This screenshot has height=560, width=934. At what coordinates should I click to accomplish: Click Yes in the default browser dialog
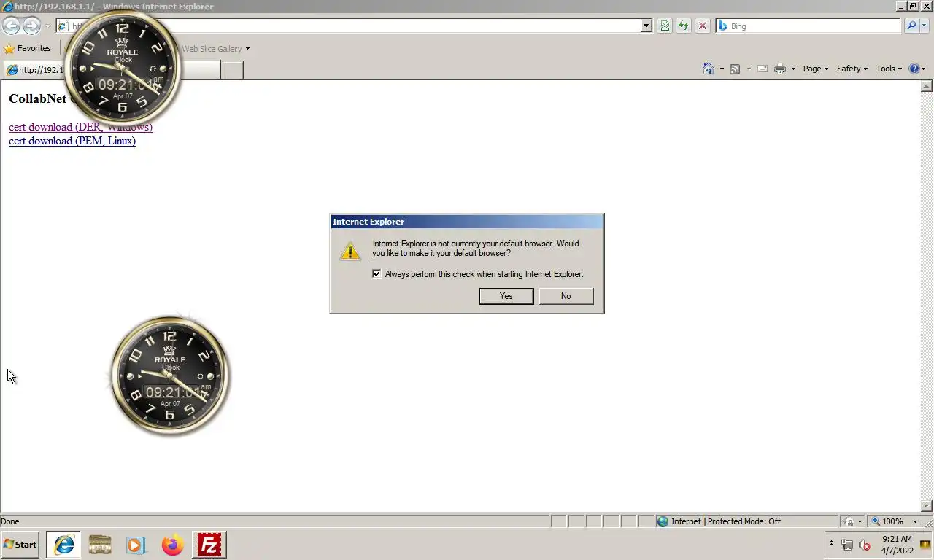506,296
